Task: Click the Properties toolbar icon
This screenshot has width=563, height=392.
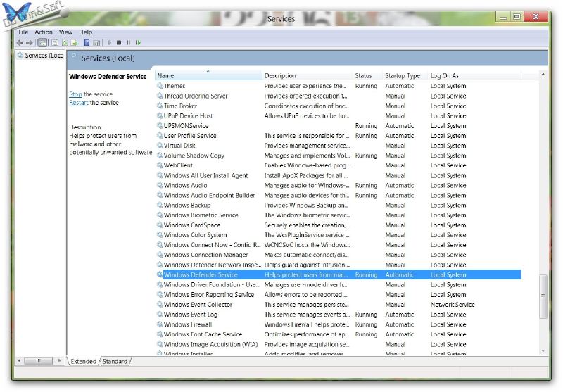Action: click(x=55, y=43)
